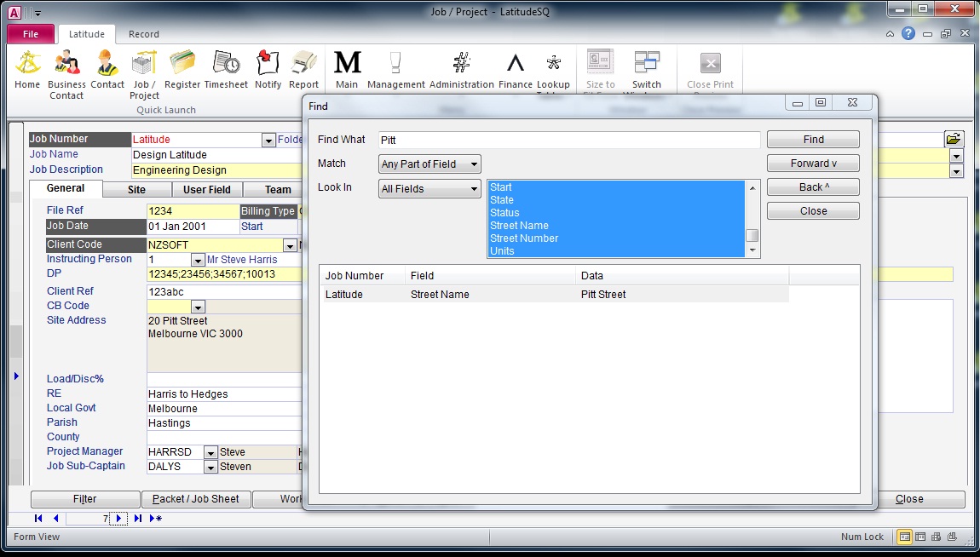Click the Notify pin icon
980x557 pixels.
pyautogui.click(x=268, y=64)
